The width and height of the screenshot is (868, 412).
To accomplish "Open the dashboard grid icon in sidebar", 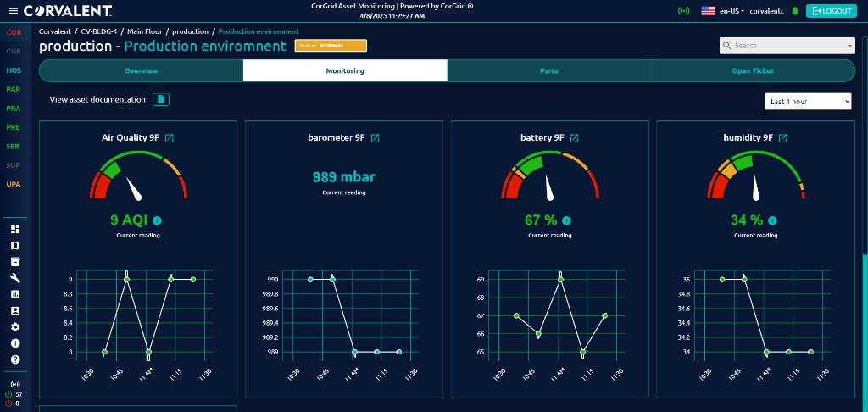I will point(15,229).
